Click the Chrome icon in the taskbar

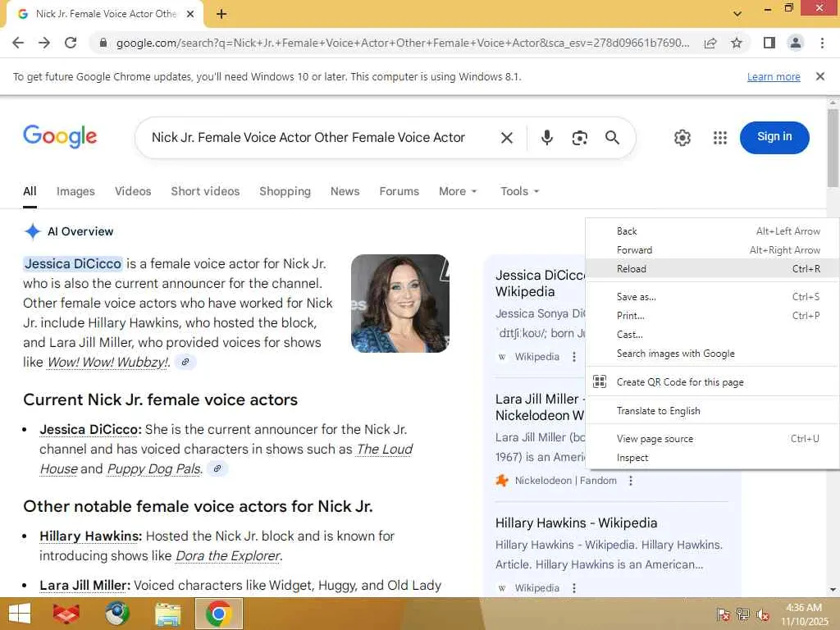pyautogui.click(x=218, y=614)
